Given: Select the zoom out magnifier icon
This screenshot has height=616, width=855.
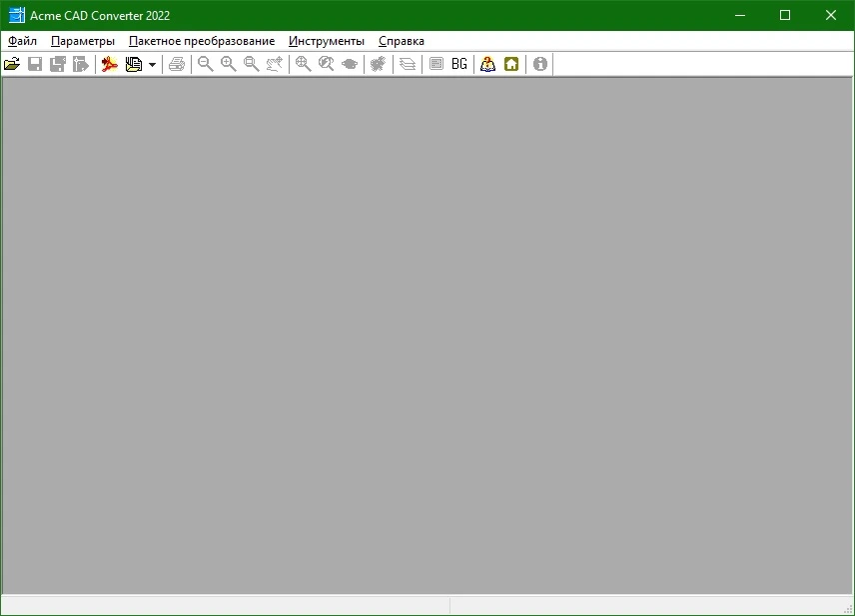Looking at the screenshot, I should [x=206, y=64].
